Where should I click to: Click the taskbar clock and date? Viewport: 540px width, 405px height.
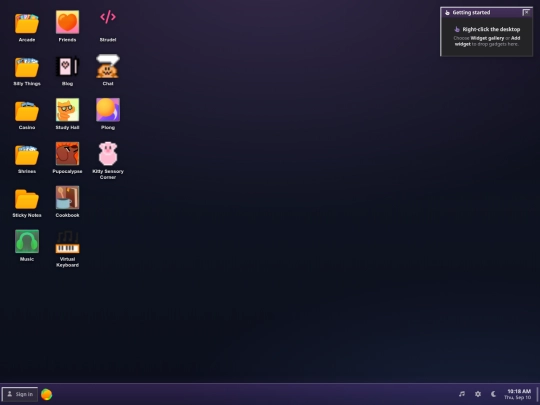click(518, 394)
